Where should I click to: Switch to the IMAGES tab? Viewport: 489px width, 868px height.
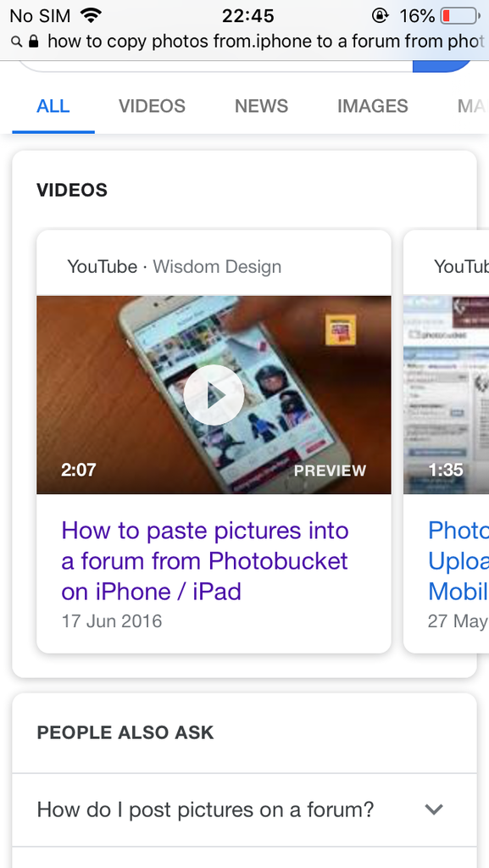373,106
